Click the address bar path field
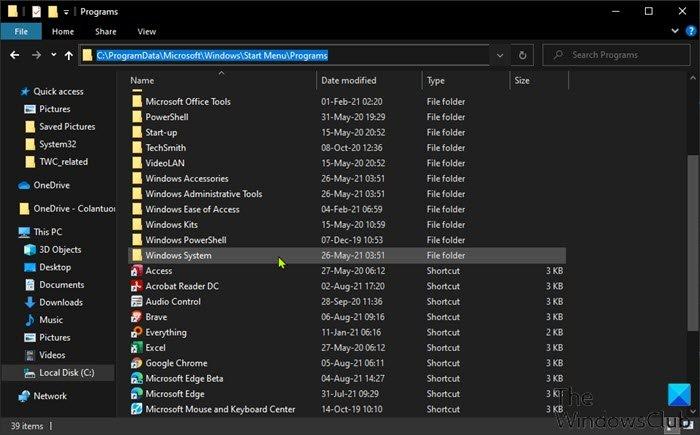The height and width of the screenshot is (435, 700). click(x=284, y=55)
